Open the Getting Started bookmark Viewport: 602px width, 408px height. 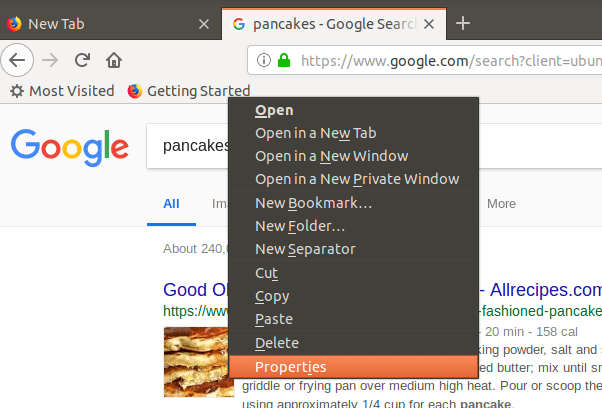tap(189, 91)
